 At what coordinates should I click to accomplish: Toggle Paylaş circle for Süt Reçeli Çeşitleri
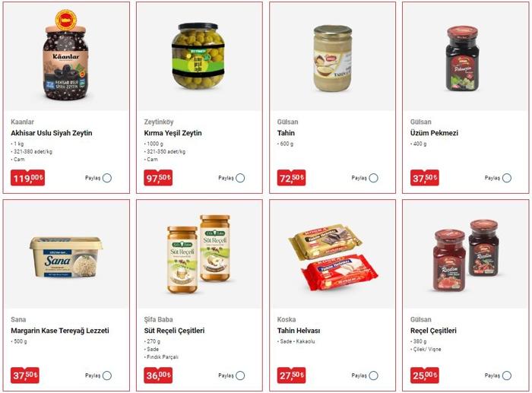pyautogui.click(x=240, y=376)
